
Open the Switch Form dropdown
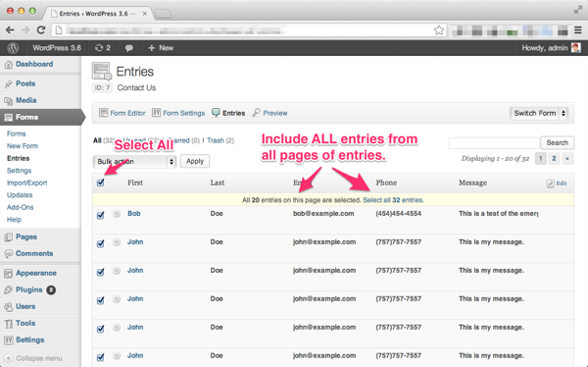(x=539, y=113)
